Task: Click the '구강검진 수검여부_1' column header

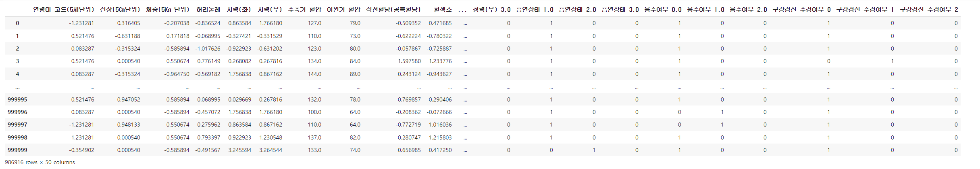Action: (865, 10)
